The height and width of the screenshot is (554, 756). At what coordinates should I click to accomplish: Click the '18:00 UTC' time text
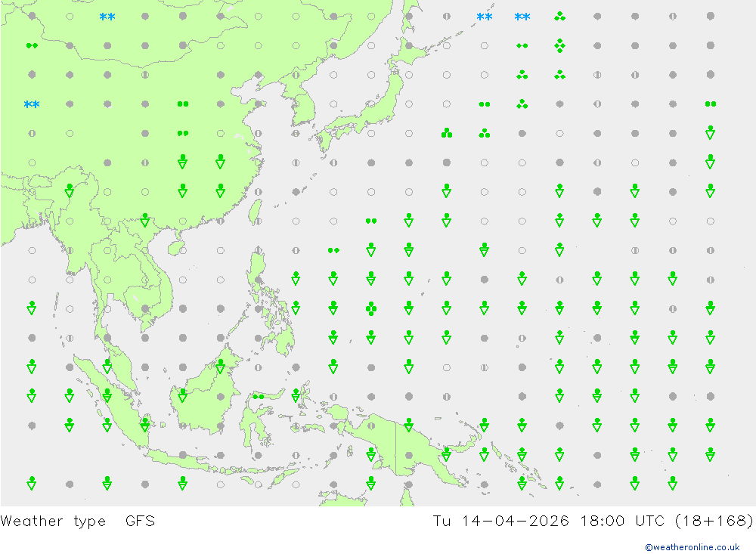(x=622, y=522)
